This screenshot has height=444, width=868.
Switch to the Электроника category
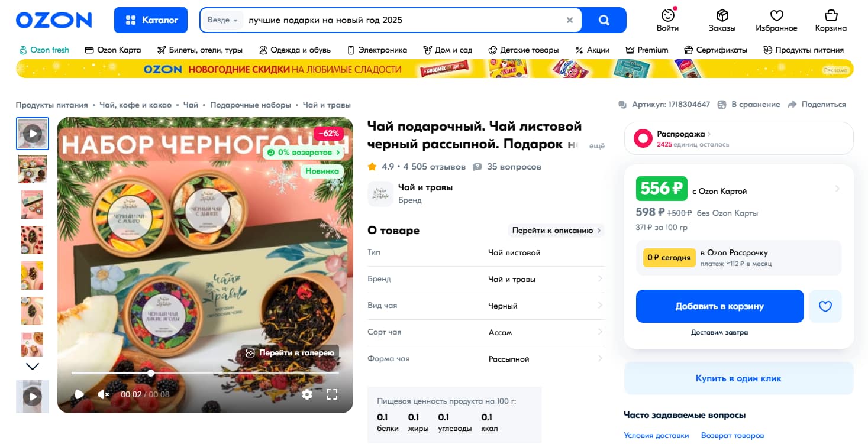(381, 50)
